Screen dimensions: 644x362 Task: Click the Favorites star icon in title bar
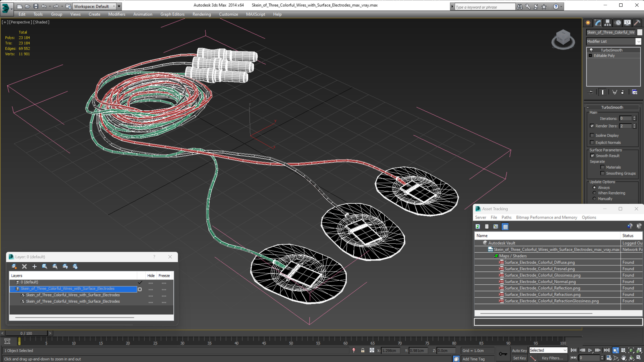pyautogui.click(x=544, y=7)
